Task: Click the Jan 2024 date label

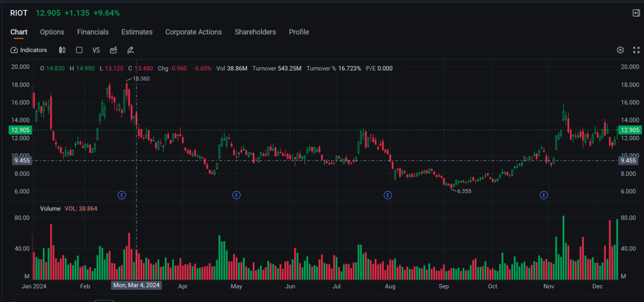Action: tap(34, 286)
